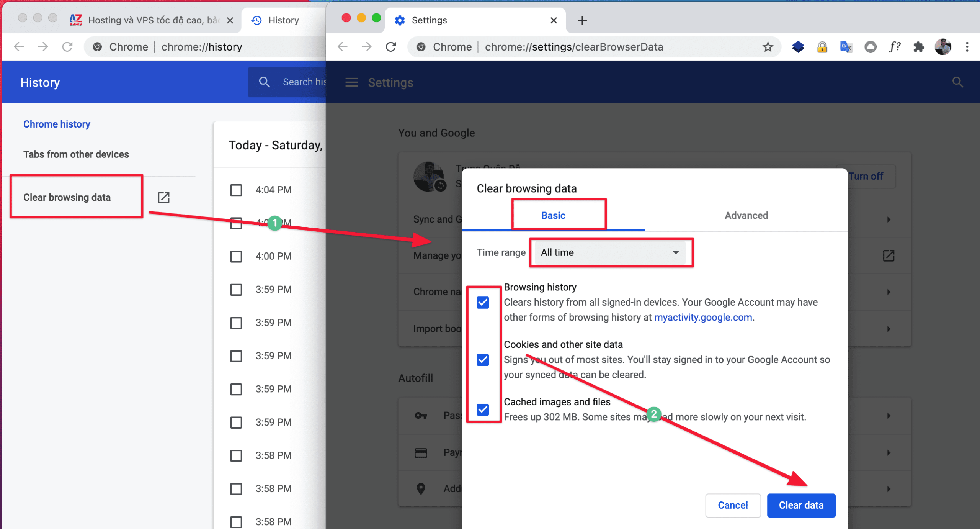Viewport: 980px width, 529px height.
Task: Click back arrow in History window
Action: click(x=19, y=47)
